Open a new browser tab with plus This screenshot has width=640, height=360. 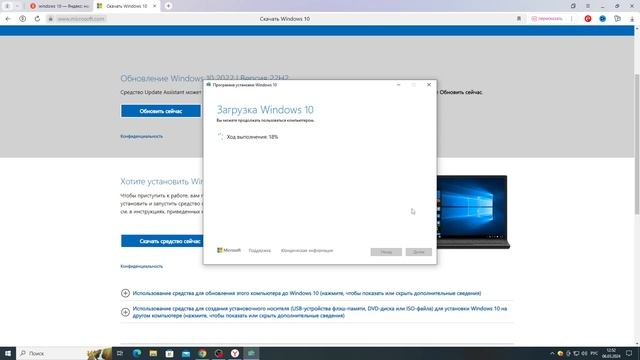coord(168,6)
